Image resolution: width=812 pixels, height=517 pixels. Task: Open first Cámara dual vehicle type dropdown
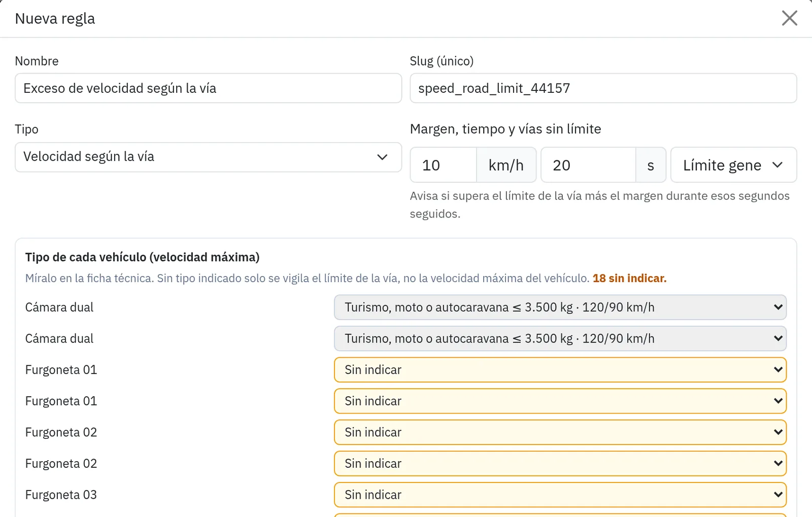pos(560,307)
